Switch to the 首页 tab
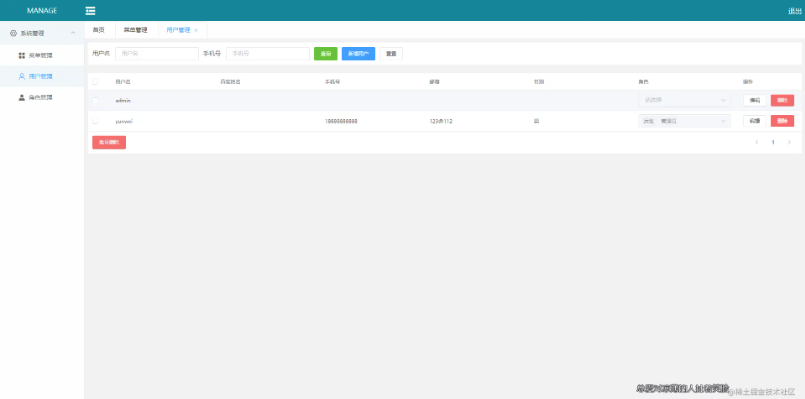 pos(99,30)
